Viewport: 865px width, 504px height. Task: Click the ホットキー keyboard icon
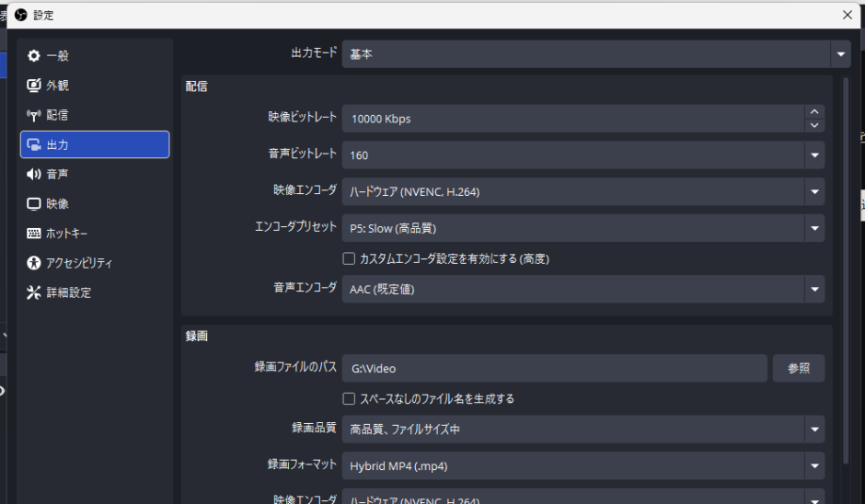click(34, 234)
